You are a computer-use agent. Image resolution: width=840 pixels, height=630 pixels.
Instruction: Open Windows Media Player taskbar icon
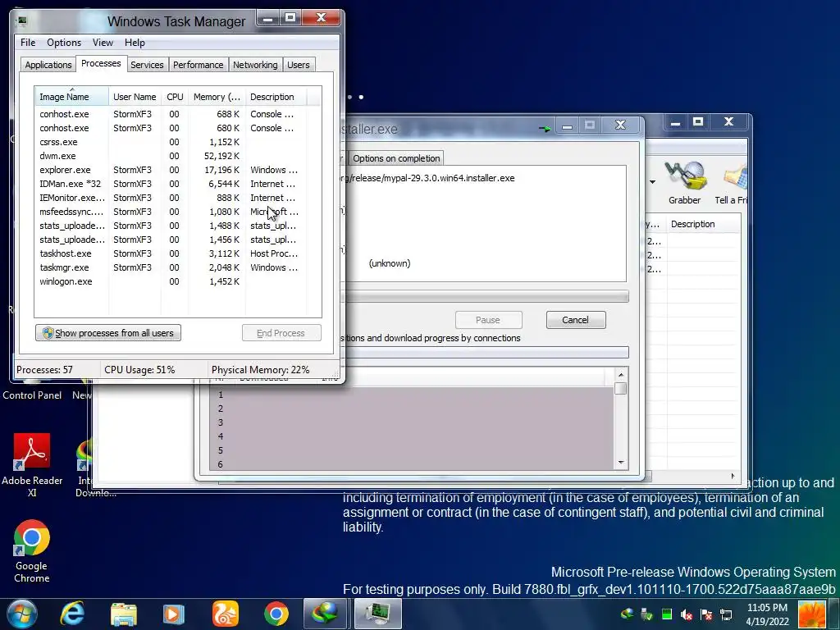coord(174,614)
